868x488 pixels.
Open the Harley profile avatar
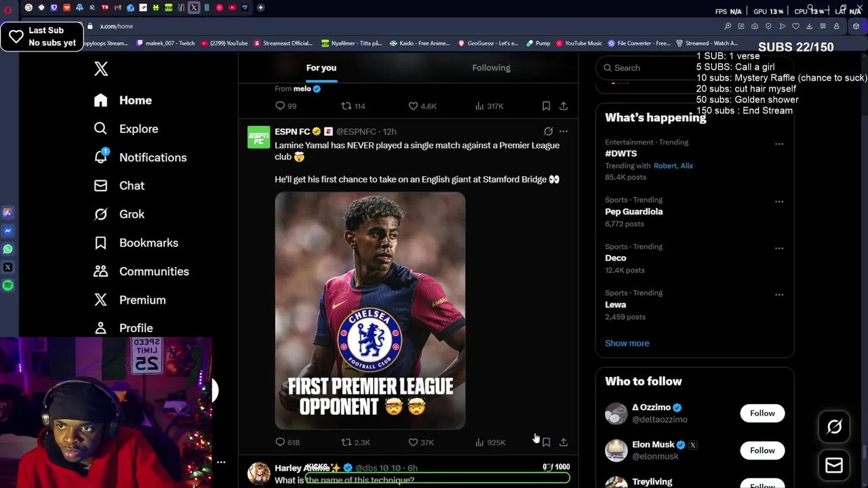click(x=258, y=473)
